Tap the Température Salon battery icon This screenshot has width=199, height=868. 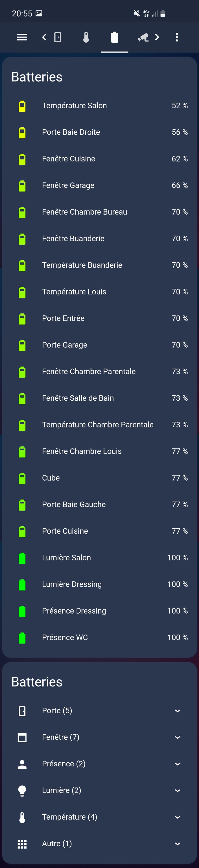click(22, 106)
